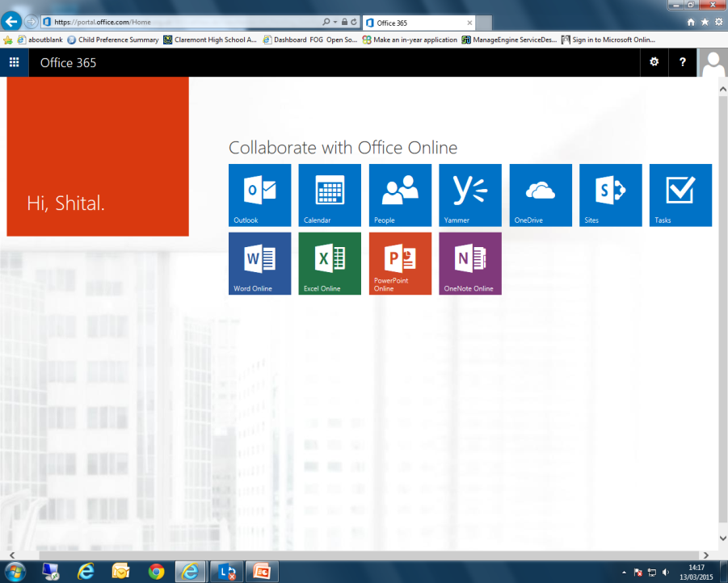Open the help question mark
The image size is (728, 583).
[683, 62]
